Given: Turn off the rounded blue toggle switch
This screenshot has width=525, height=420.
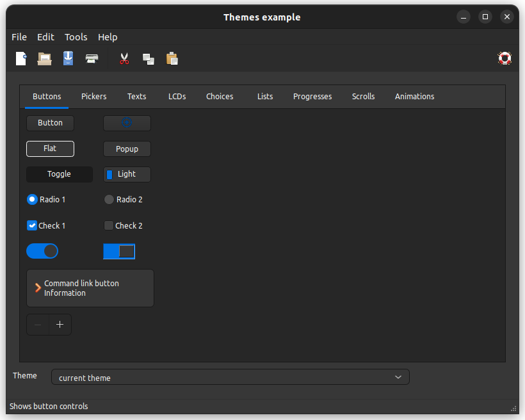Looking at the screenshot, I should 42,251.
